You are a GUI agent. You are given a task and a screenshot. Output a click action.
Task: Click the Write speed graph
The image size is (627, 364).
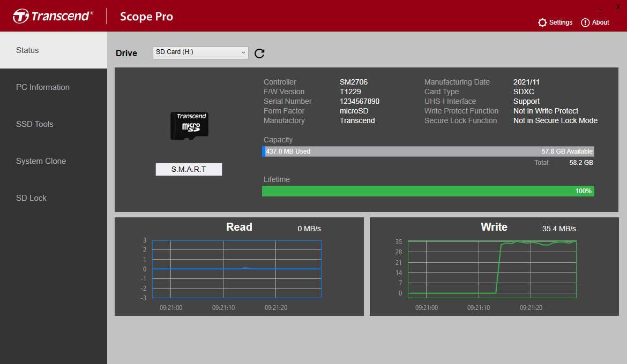tap(492, 269)
